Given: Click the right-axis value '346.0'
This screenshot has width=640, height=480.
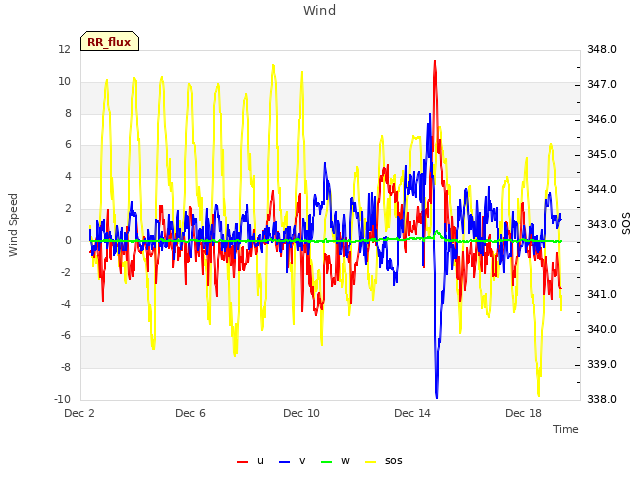Looking at the screenshot, I should click(602, 120).
